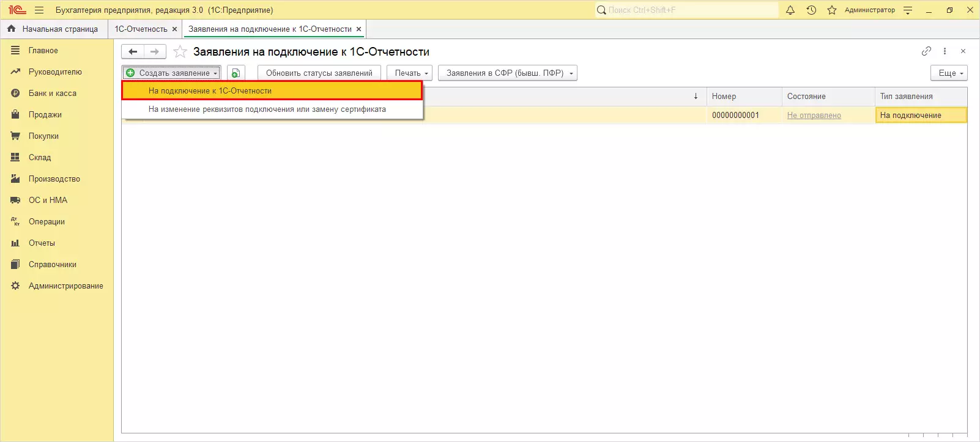Image resolution: width=980 pixels, height=442 pixels.
Task: Click the Администратор user name
Action: (x=869, y=10)
